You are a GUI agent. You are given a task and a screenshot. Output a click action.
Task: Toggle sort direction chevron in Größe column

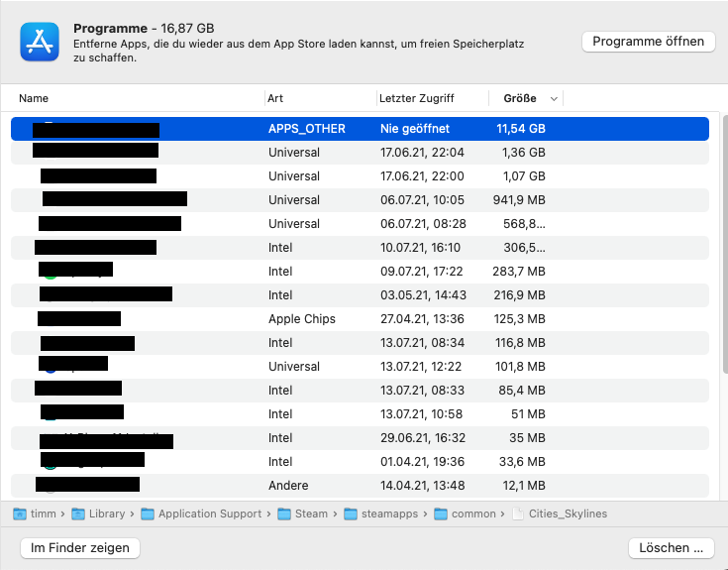tap(554, 98)
